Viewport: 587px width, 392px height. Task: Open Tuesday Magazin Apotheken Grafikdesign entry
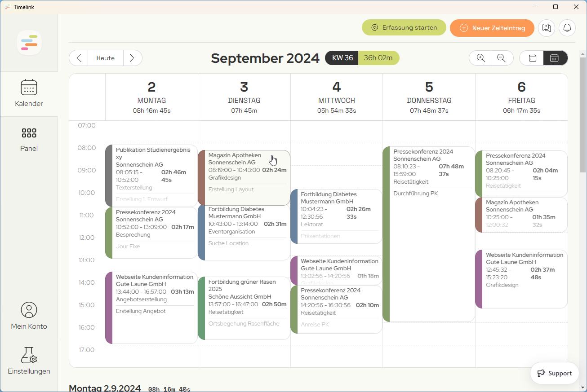(x=244, y=178)
